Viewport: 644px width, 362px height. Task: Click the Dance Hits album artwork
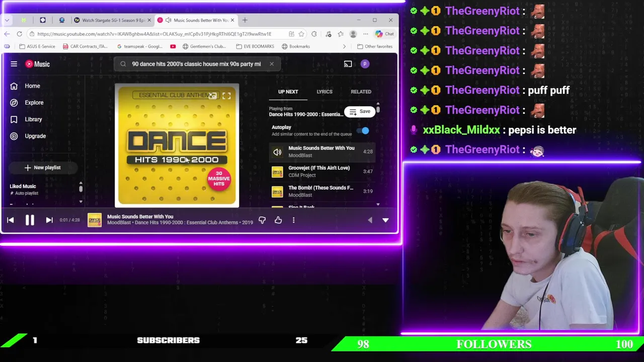(177, 146)
